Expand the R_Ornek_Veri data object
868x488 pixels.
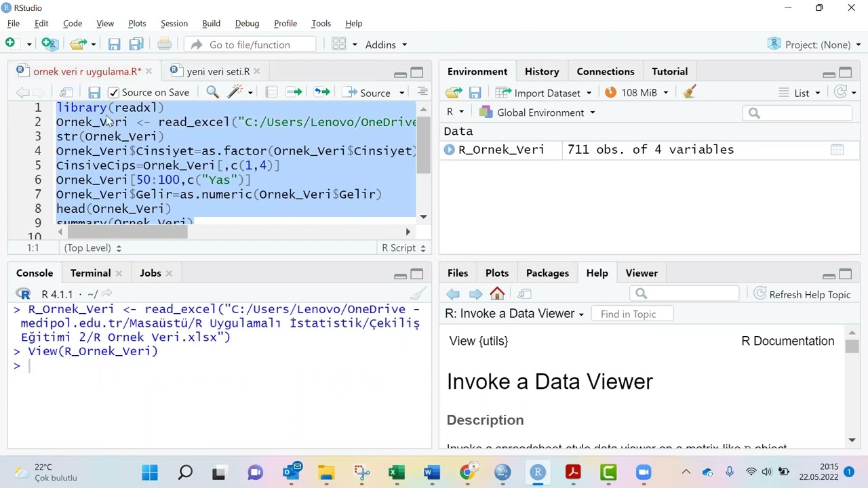pyautogui.click(x=450, y=150)
